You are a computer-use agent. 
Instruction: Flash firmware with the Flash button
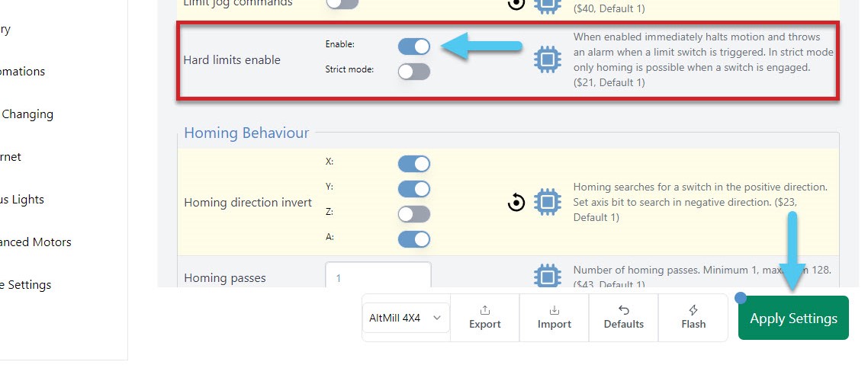coord(693,317)
